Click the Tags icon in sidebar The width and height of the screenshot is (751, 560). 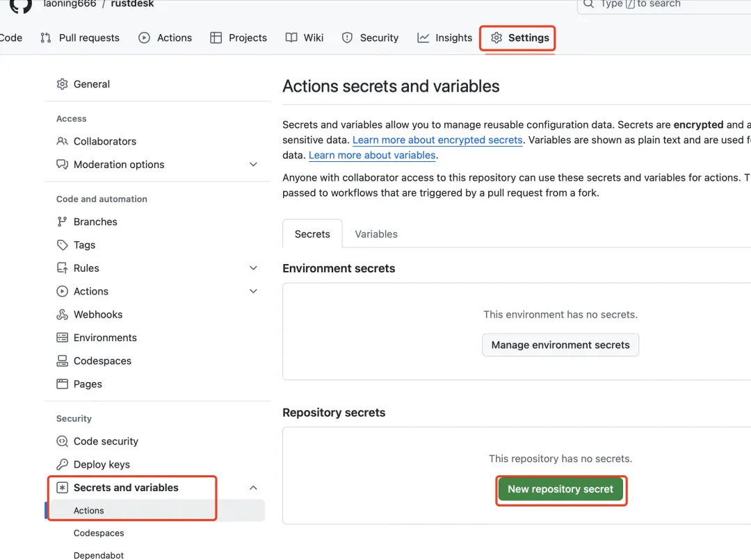[63, 245]
